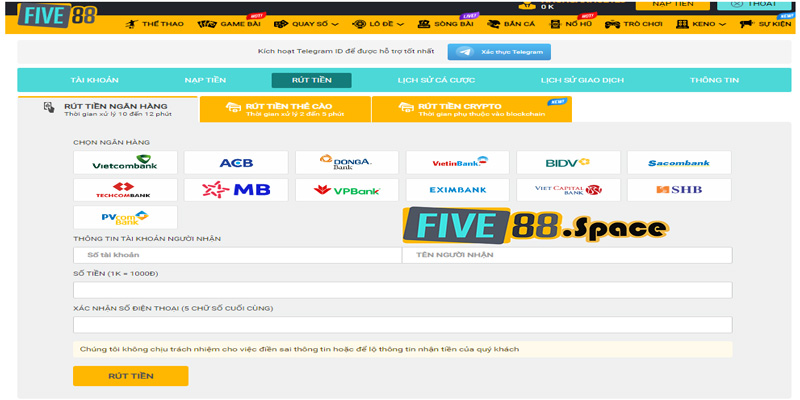Select the Vietcombank bank logo

126,162
